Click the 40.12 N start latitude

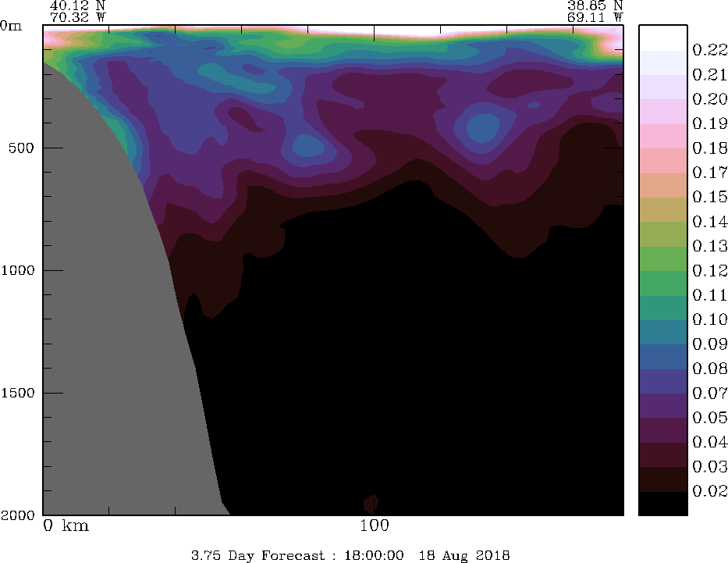[77, 5]
